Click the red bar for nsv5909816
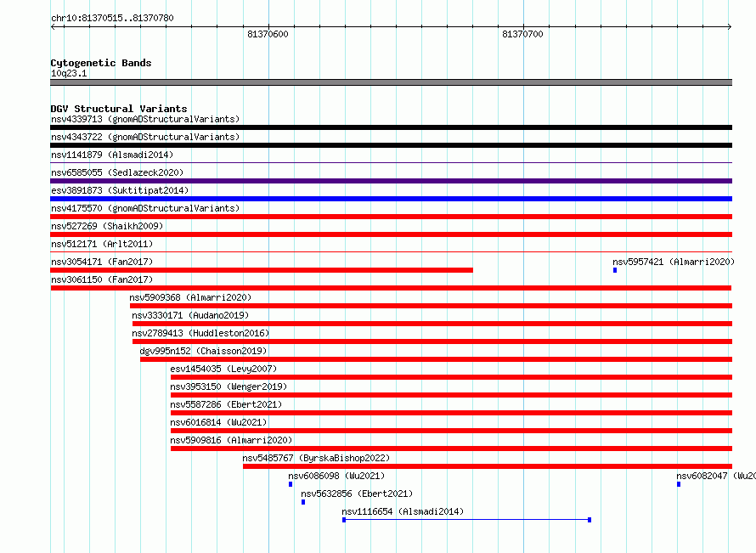The height and width of the screenshot is (553, 756). 451,449
